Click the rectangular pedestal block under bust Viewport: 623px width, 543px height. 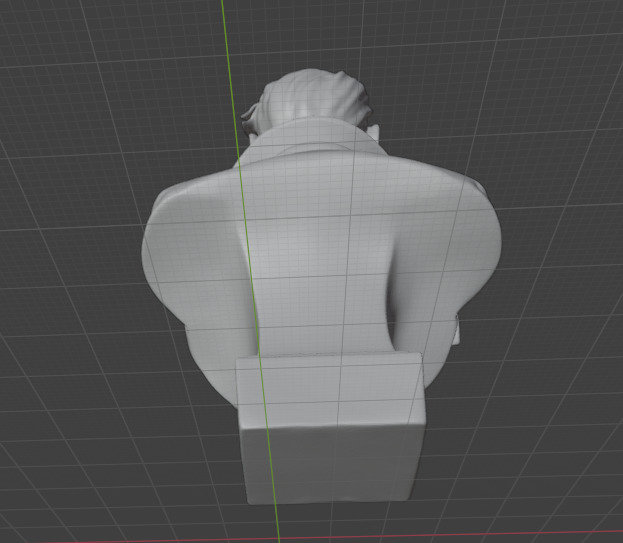[331, 428]
